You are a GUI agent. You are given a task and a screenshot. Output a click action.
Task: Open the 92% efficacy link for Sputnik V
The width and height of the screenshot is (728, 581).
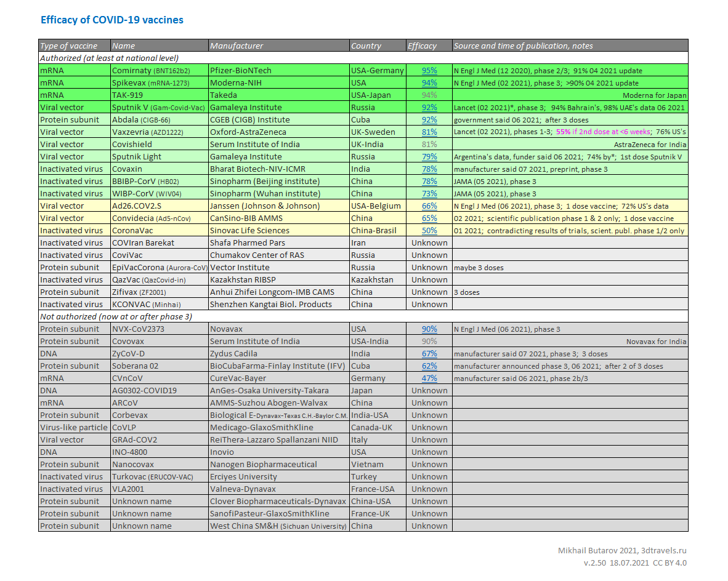[429, 107]
